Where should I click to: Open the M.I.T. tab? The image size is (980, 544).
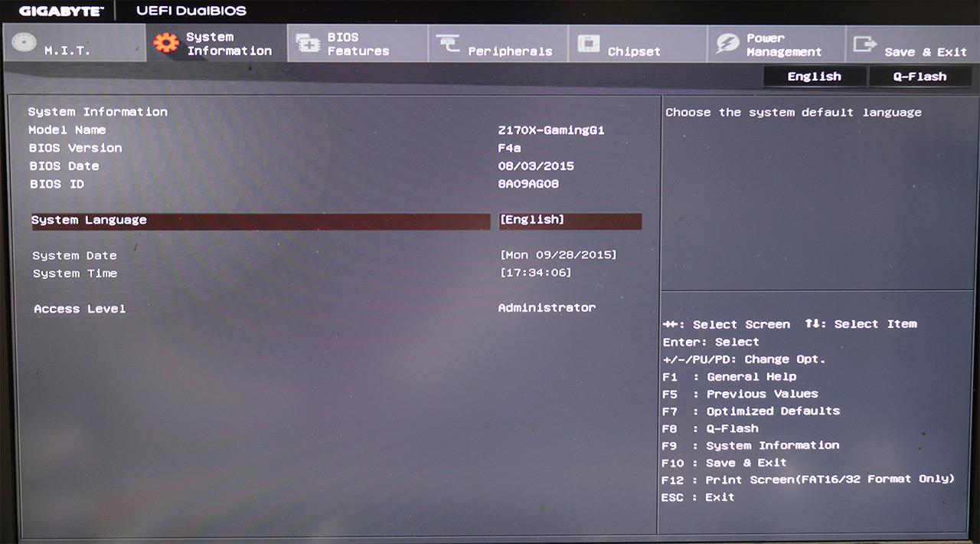click(73, 43)
